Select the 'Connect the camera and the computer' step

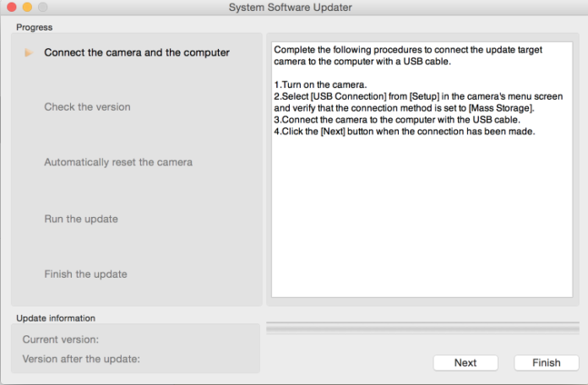[136, 52]
